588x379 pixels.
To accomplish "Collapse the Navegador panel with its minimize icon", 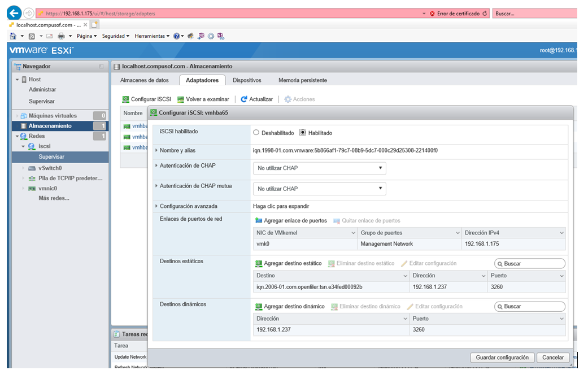I will click(101, 66).
